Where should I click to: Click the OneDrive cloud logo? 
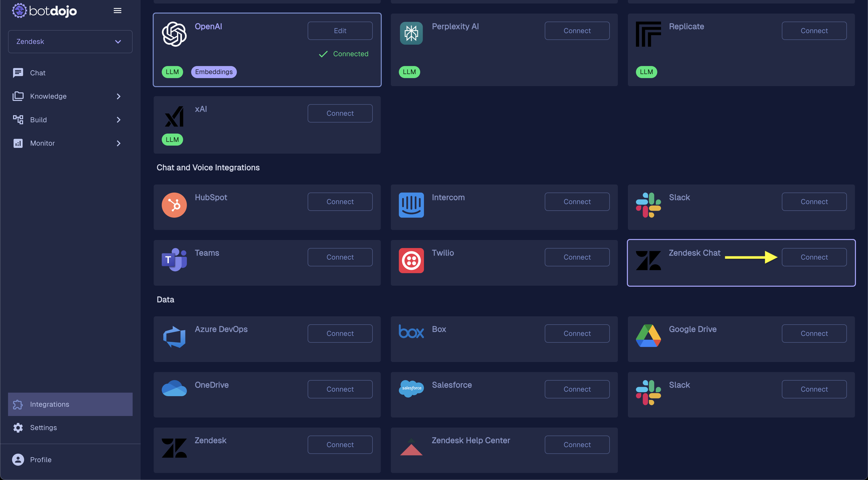(174, 388)
